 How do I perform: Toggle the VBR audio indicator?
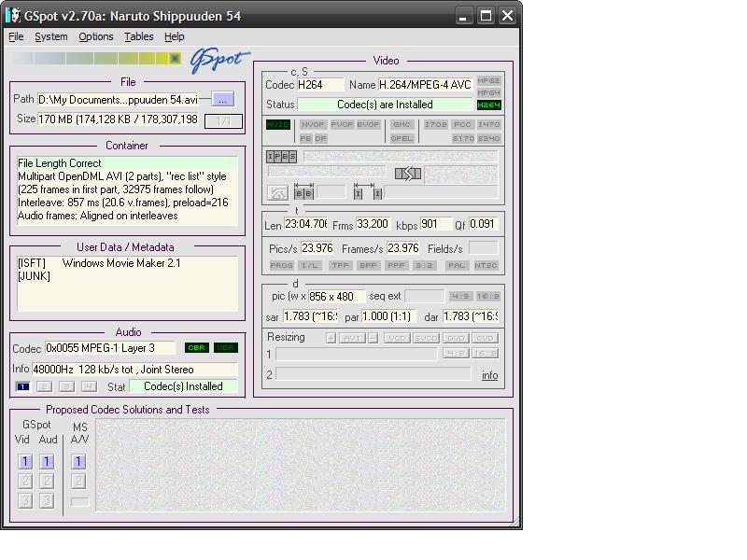[x=225, y=347]
